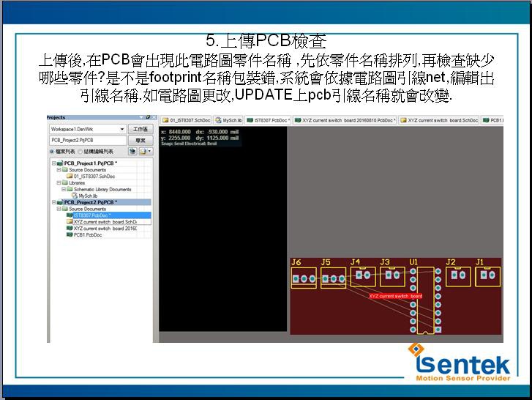Click the red XYZ current switch board room label

396,296
